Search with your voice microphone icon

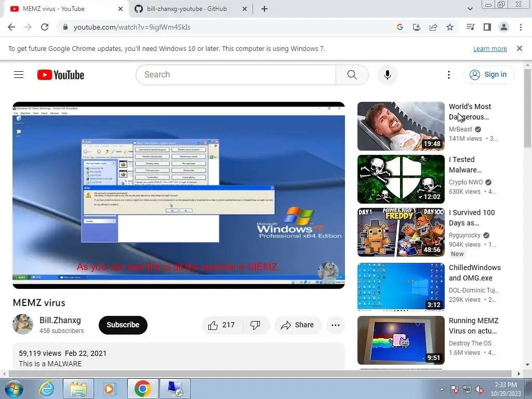[x=388, y=75]
